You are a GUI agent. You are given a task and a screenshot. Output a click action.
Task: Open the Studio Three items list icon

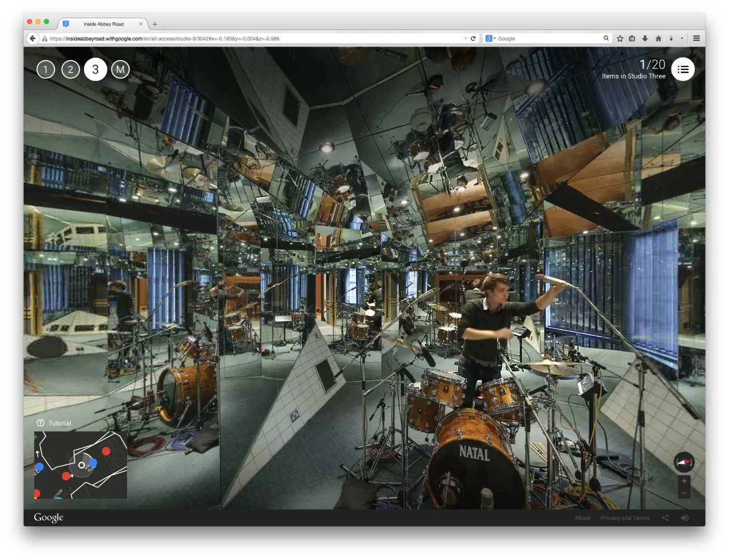pyautogui.click(x=683, y=69)
